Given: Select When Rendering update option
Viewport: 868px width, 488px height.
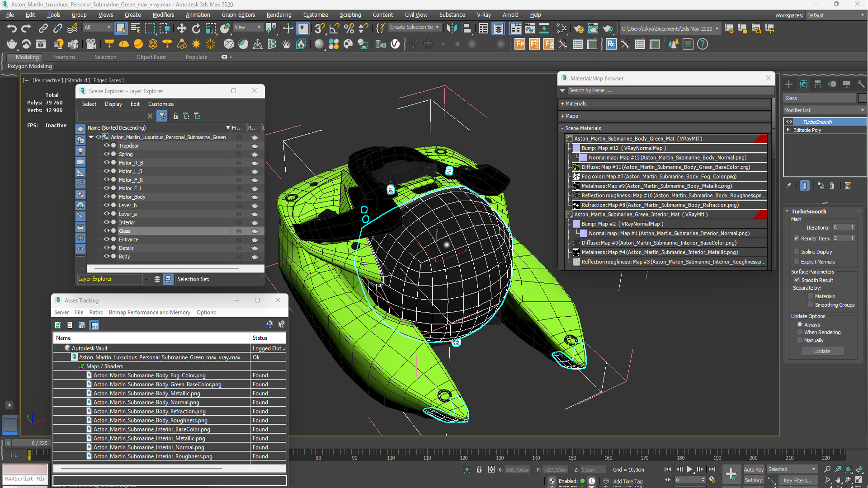Looking at the screenshot, I should (800, 333).
